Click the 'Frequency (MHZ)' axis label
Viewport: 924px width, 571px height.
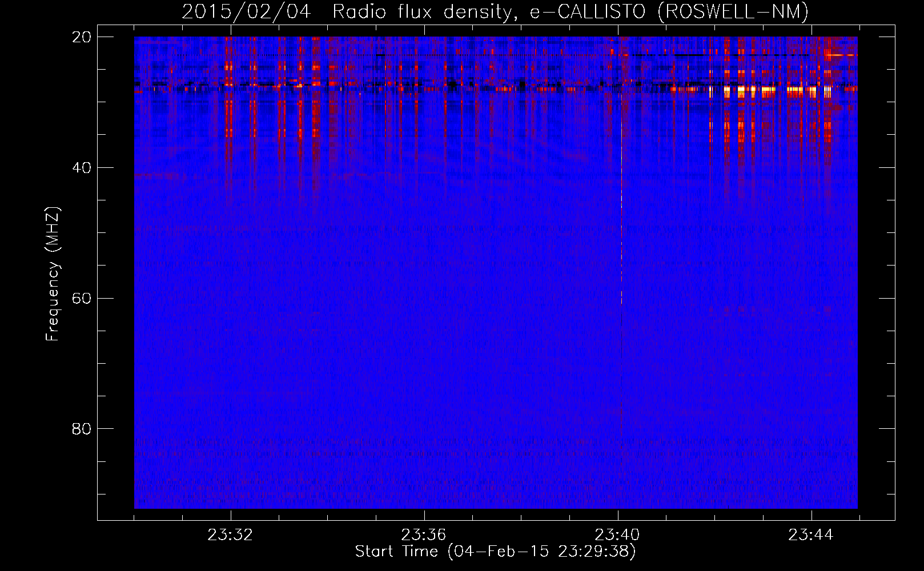point(53,274)
